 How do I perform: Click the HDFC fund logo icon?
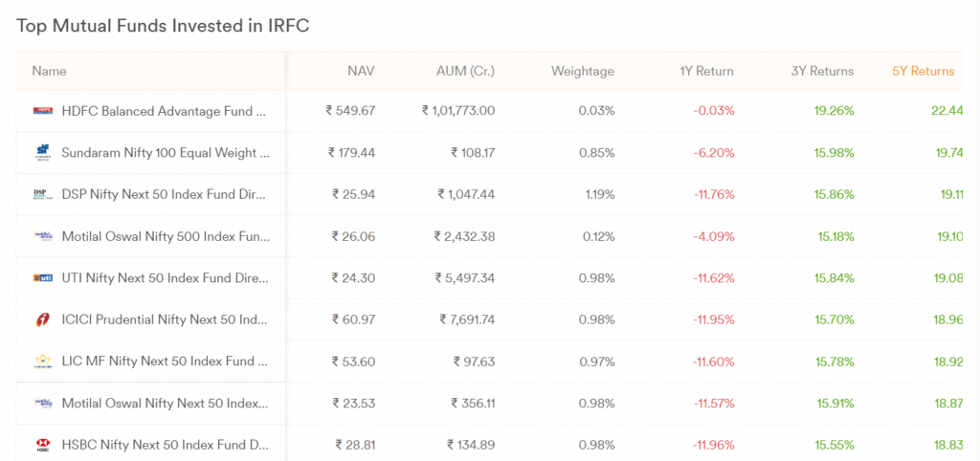click(x=42, y=111)
